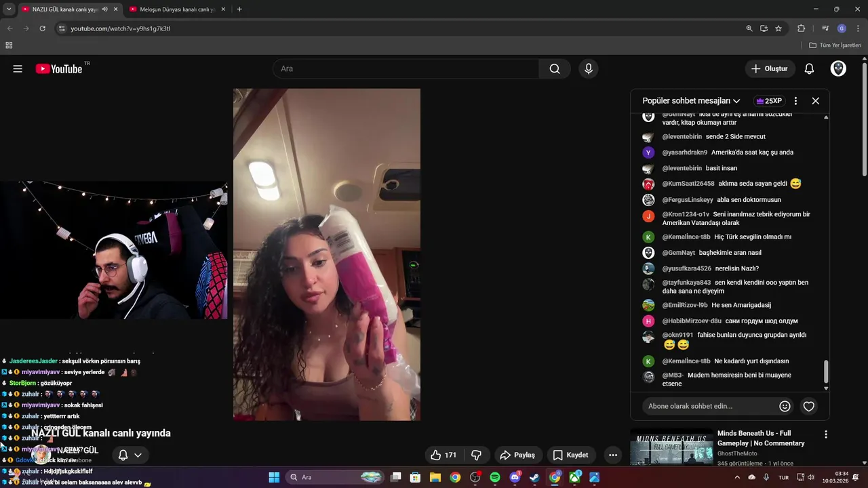Viewport: 868px width, 488px height.
Task: Reload the current page
Action: click(42, 28)
